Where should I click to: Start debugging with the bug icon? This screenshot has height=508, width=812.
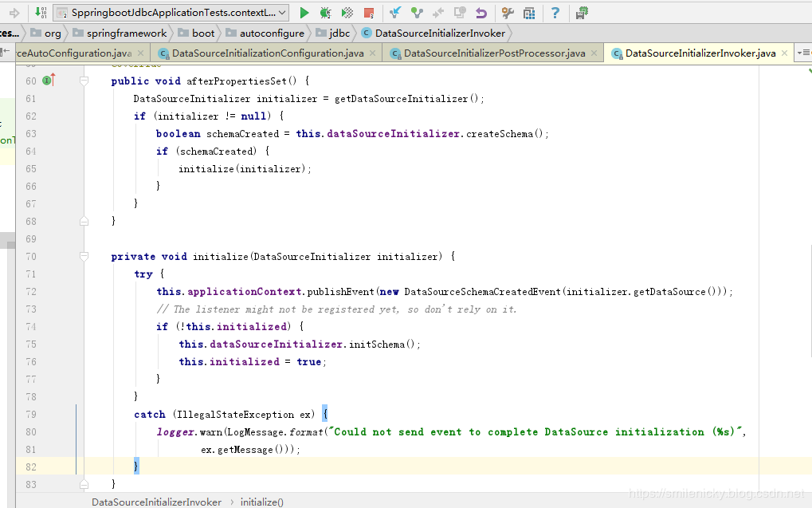pos(326,13)
